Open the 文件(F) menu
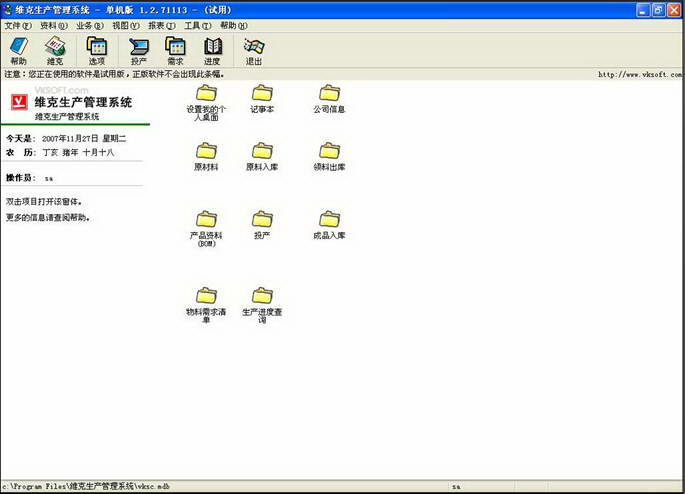This screenshot has width=685, height=494. click(18, 26)
